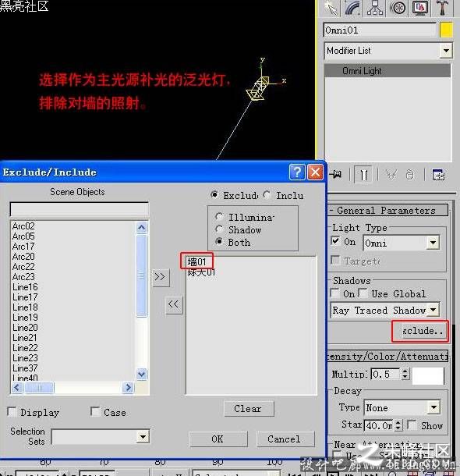Open the Display panel monitor icon
This screenshot has height=476, width=460.
coord(420,8)
